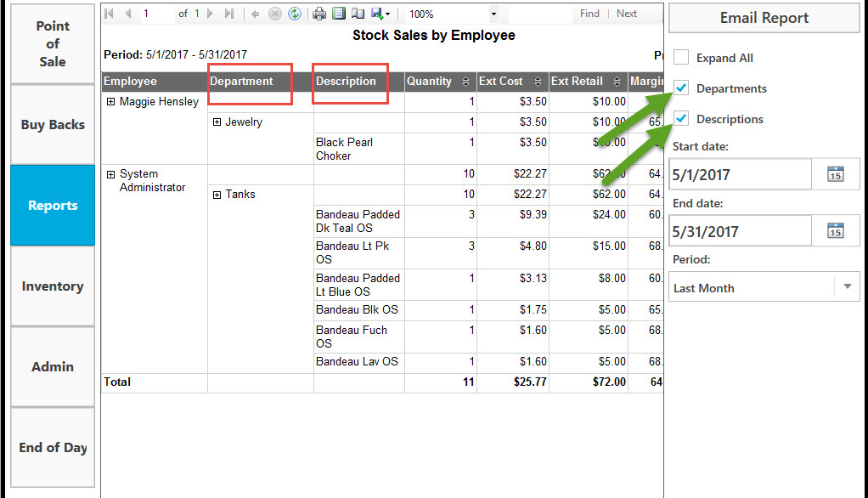Select Bandeau Lt Pk OS item

[x=352, y=252]
